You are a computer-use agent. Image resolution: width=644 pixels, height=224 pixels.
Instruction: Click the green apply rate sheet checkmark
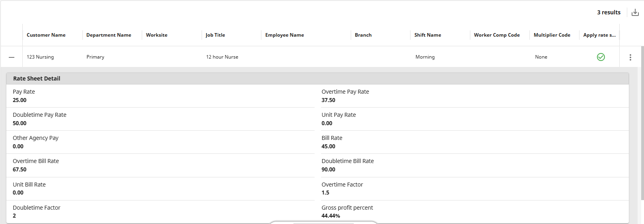[x=601, y=57]
